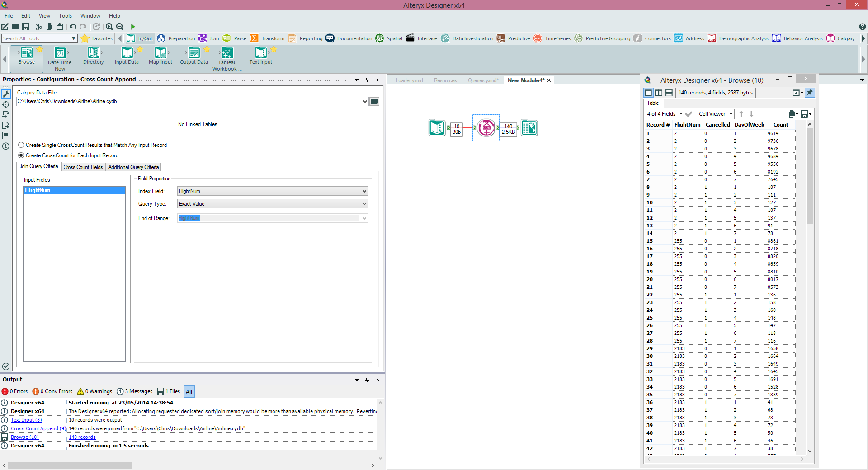Screen dimensions: 868x470
Task: Open the 140 records link
Action: [x=82, y=437]
